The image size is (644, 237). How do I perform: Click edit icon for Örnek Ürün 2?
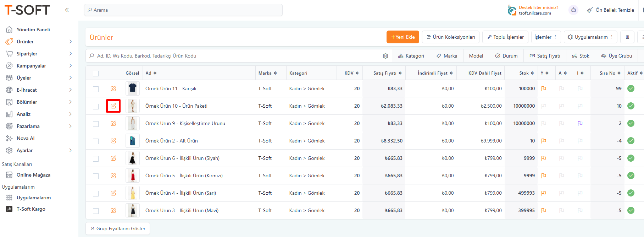113,141
